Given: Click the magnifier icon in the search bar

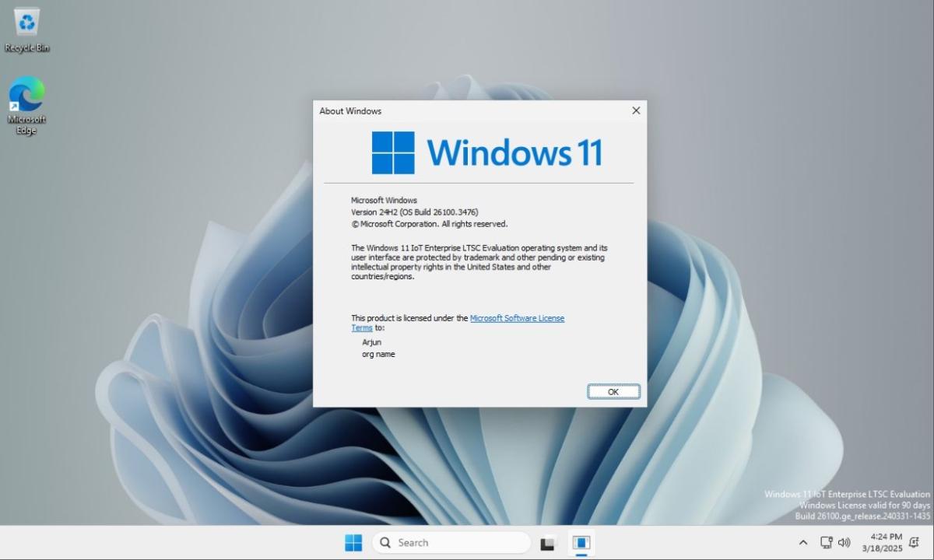Looking at the screenshot, I should [x=385, y=542].
